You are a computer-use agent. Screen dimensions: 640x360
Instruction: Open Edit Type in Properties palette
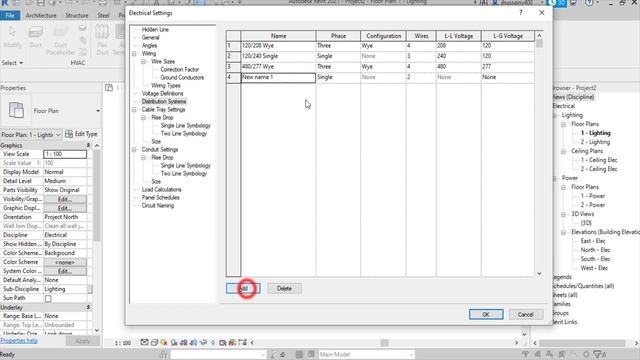81,134
